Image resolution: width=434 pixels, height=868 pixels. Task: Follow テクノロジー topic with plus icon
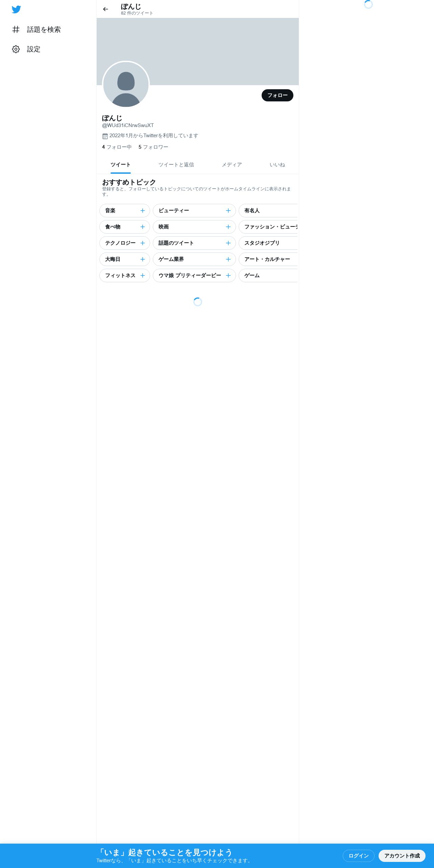point(143,243)
